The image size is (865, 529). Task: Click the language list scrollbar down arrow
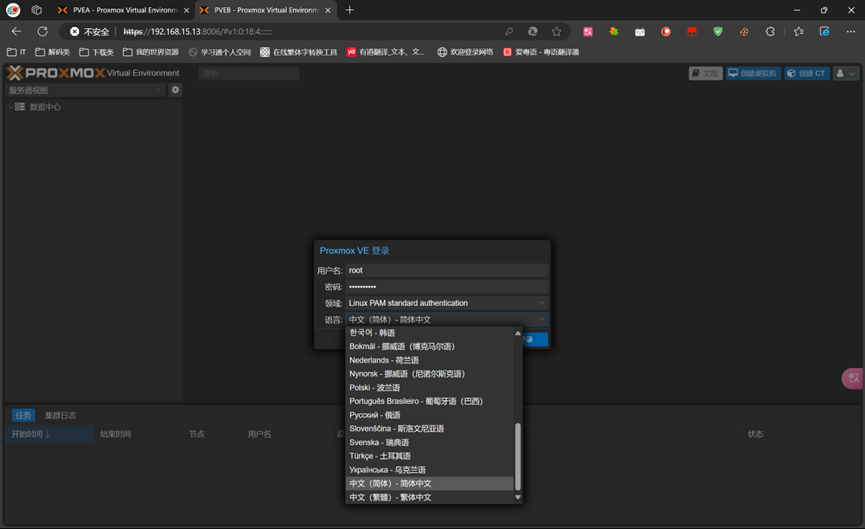517,498
